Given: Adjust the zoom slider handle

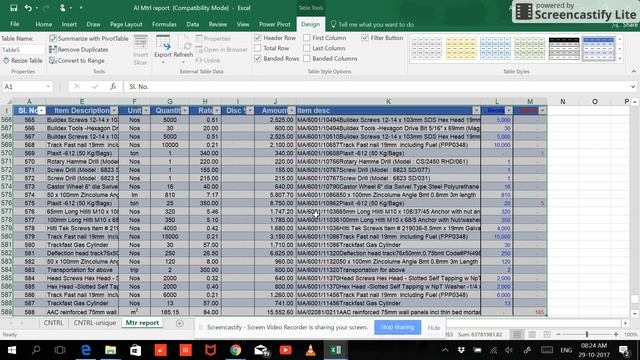Looking at the screenshot, I should point(587,334).
